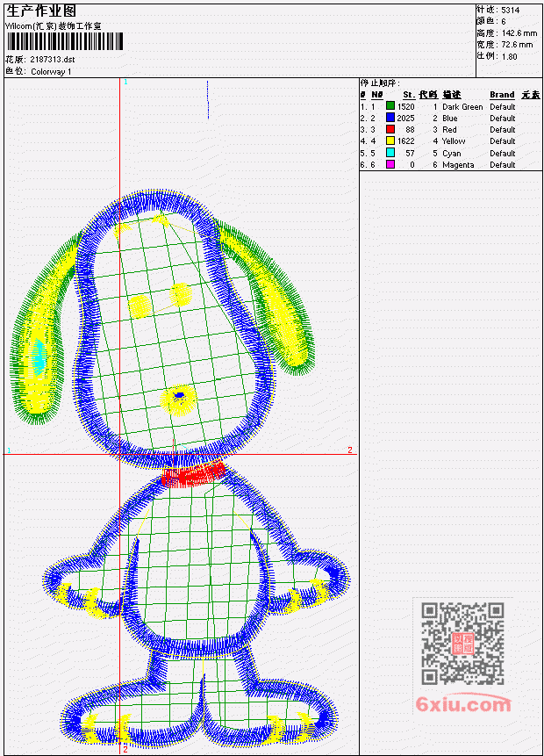The width and height of the screenshot is (544, 756).
Task: Click the cyan patch on left ear
Action: [39, 357]
